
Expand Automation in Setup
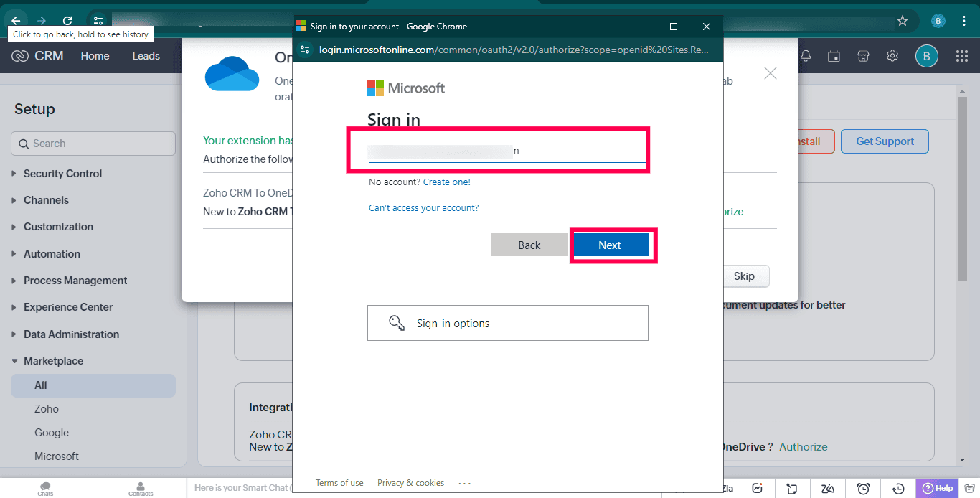click(x=52, y=254)
